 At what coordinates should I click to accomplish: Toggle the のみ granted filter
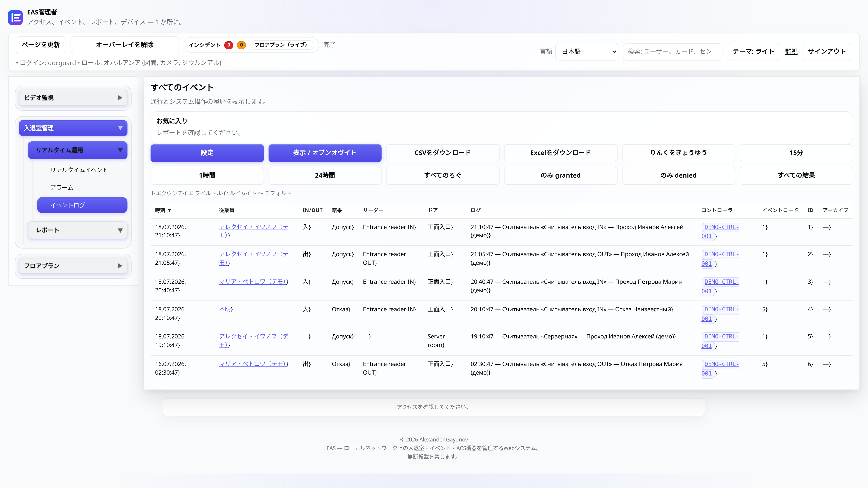coord(560,176)
